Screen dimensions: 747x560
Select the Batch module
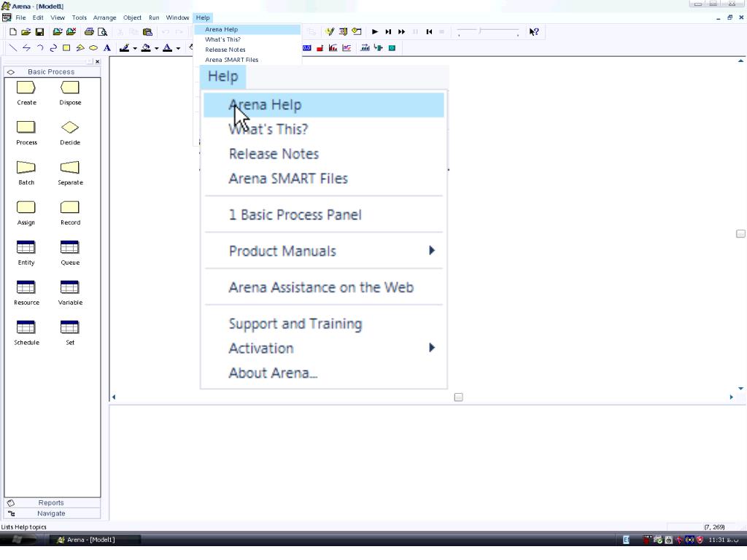pyautogui.click(x=26, y=173)
